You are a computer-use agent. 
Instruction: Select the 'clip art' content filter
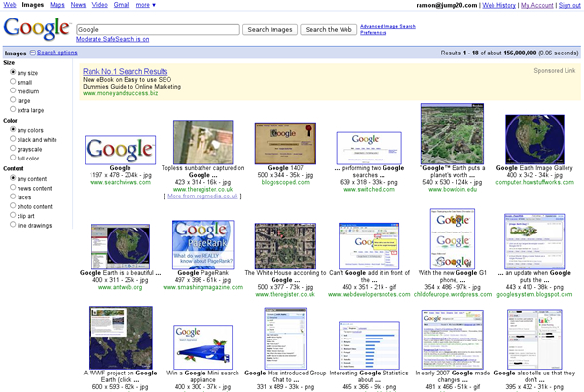12,215
